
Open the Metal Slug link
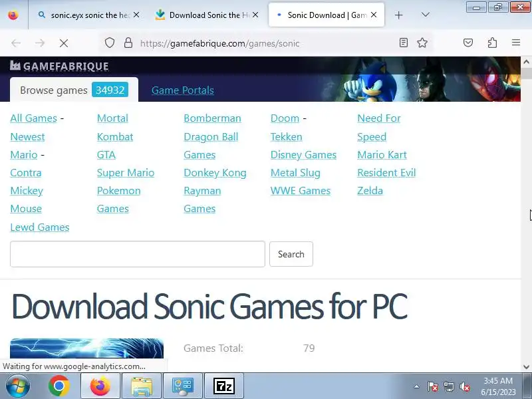click(295, 173)
